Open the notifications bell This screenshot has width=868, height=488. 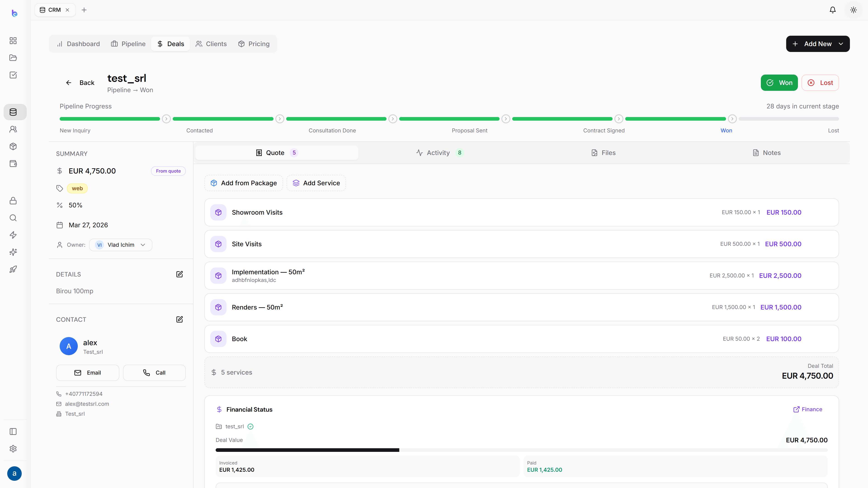833,10
